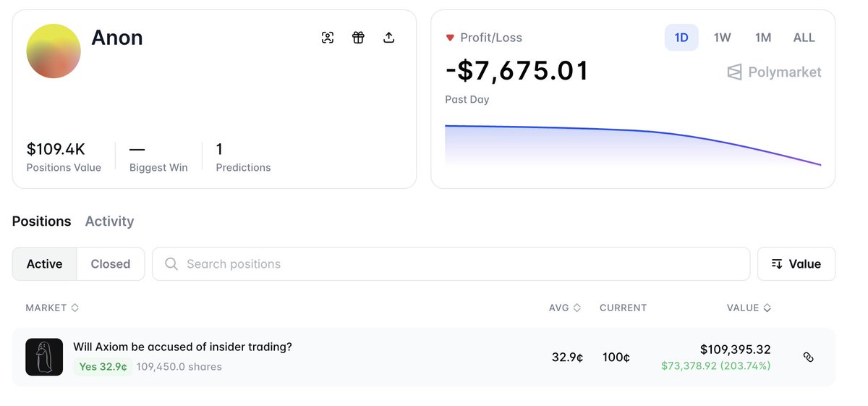
Task: Sort by the AVG column header
Action: (564, 308)
